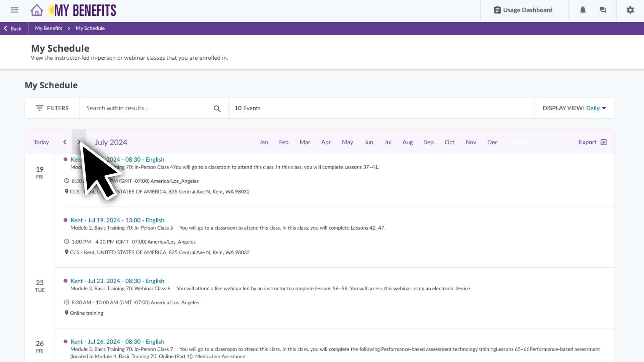The width and height of the screenshot is (644, 362).
Task: Open Kent Jul 23 08:30 class link
Action: [117, 281]
